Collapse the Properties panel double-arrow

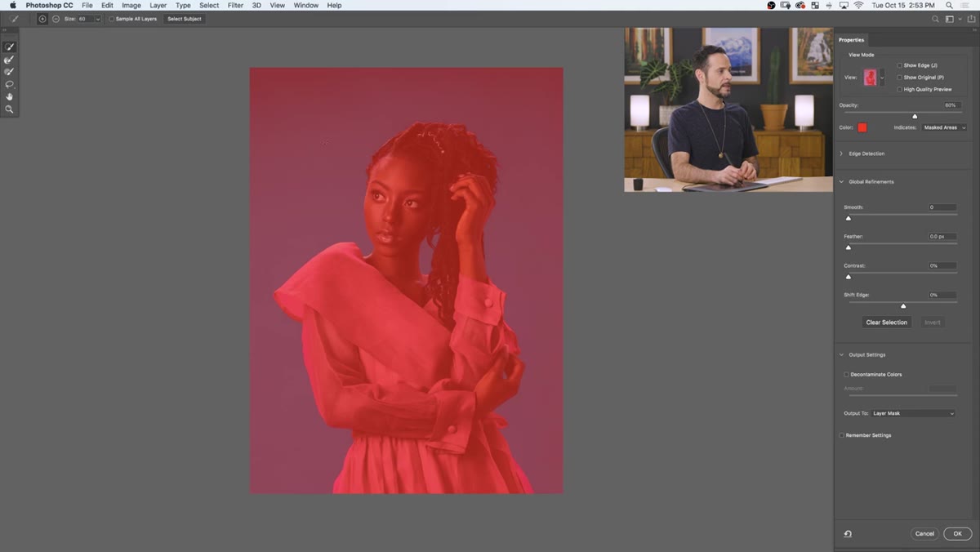pyautogui.click(x=973, y=31)
